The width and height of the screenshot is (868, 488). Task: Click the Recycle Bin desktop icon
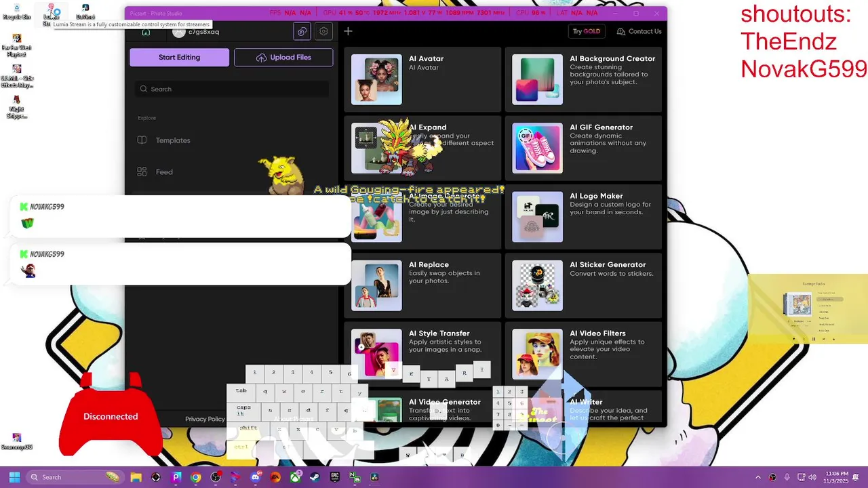click(16, 12)
